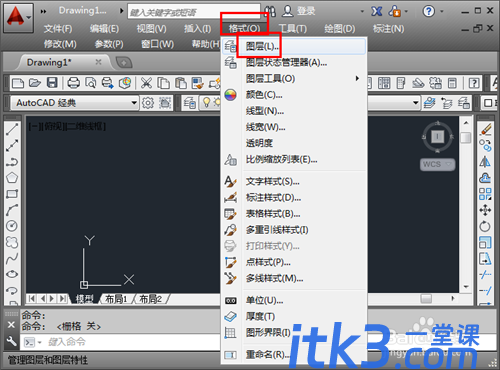Select the Arc draw tool
This screenshot has width=500, height=370.
tap(12, 210)
